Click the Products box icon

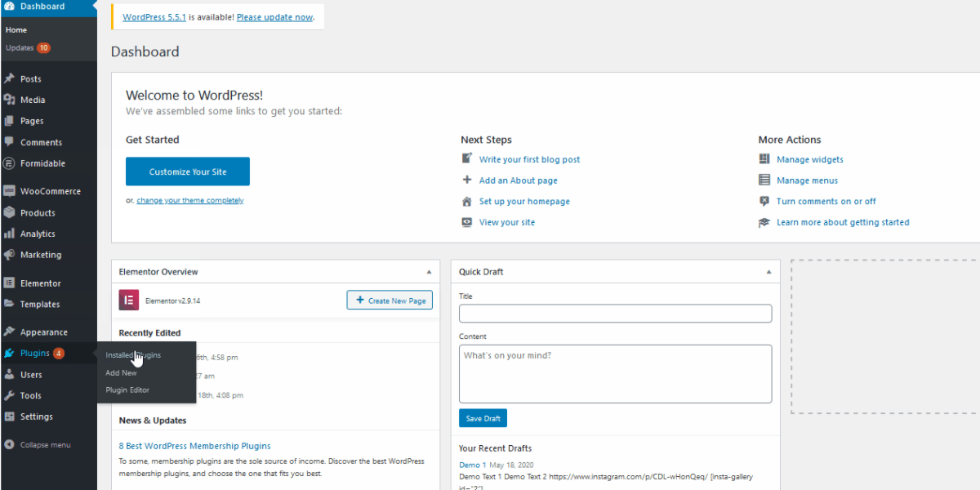(x=9, y=212)
